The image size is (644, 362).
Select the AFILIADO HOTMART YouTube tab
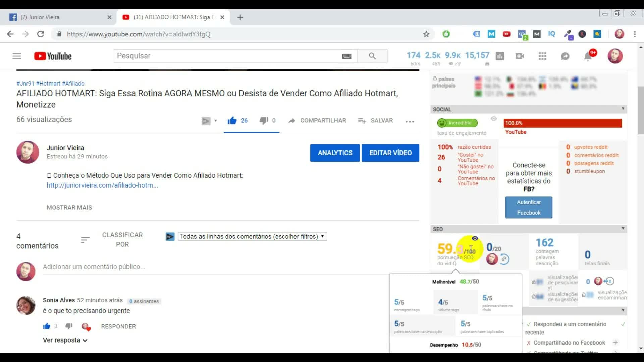pyautogui.click(x=173, y=17)
